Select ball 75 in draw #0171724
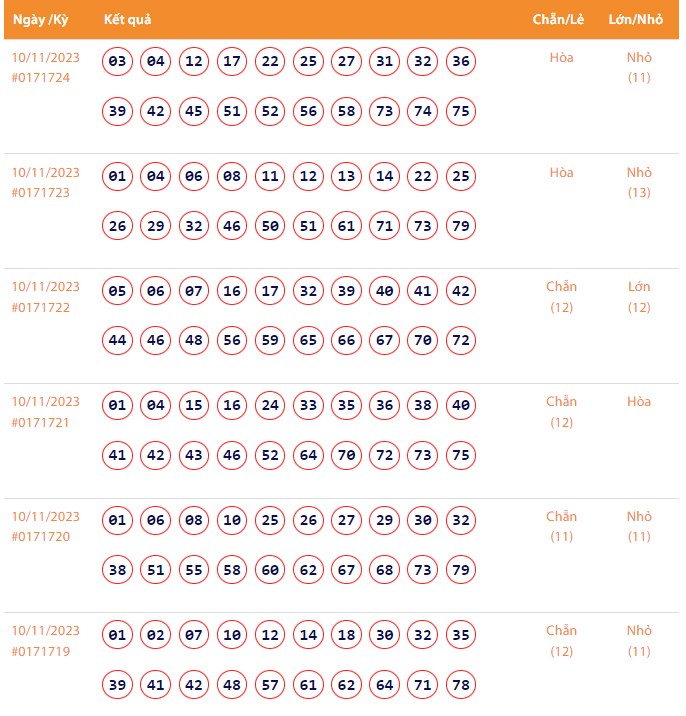 pos(461,112)
